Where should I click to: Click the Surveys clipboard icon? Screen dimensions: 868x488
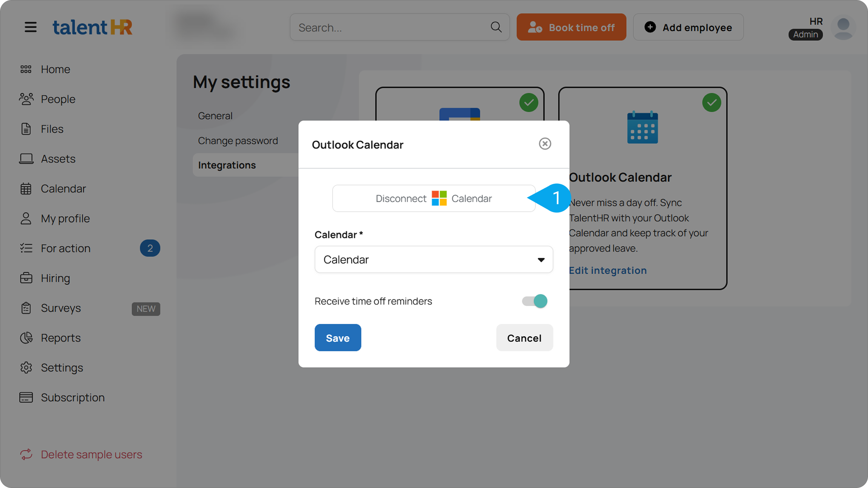click(x=26, y=308)
